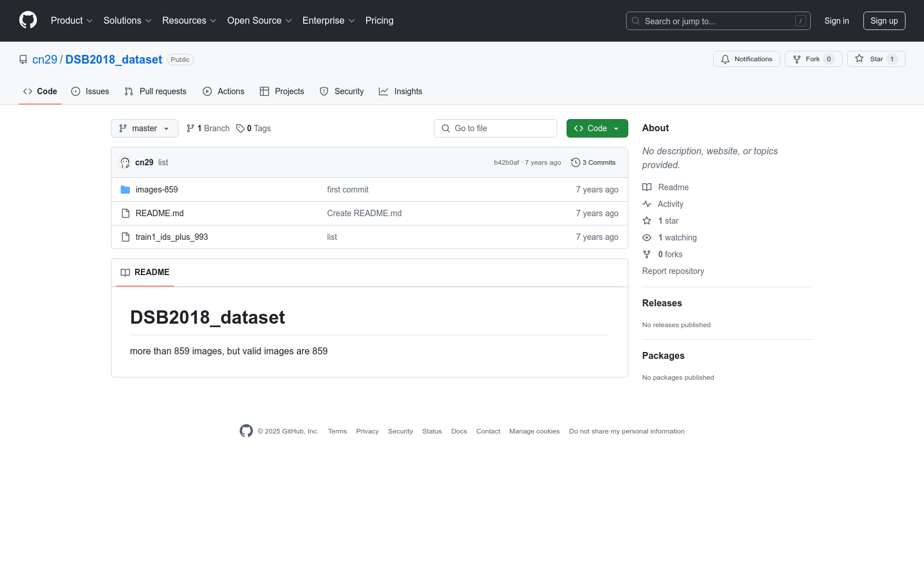View repository tags
The height and width of the screenshot is (578, 924).
point(254,128)
